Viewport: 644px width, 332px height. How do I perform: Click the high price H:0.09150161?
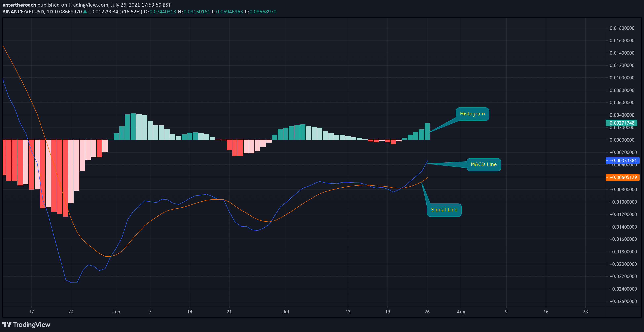pos(194,12)
